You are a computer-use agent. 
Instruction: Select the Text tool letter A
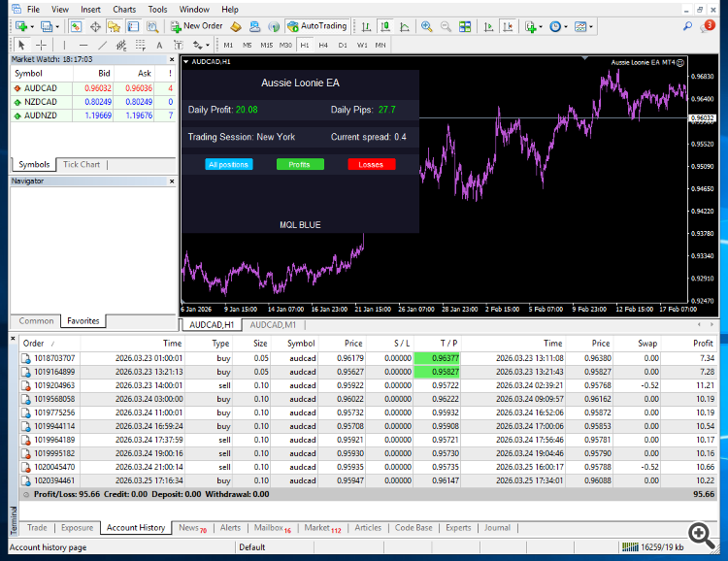click(159, 45)
